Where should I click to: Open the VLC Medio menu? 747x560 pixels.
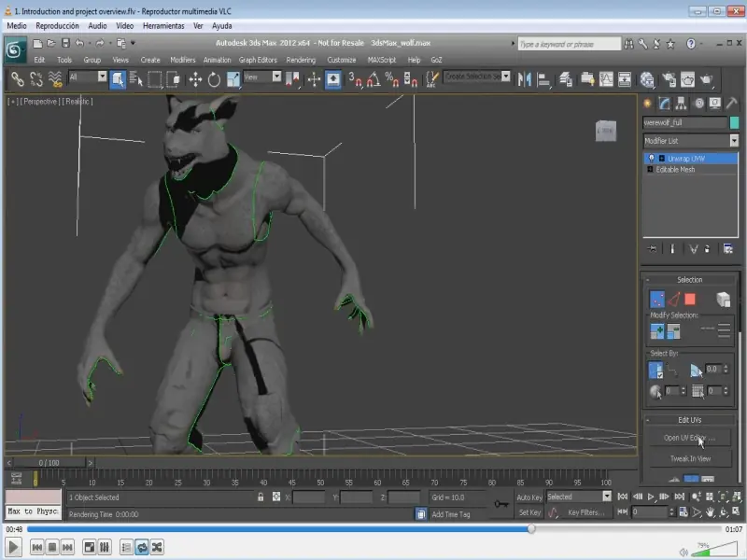click(17, 26)
